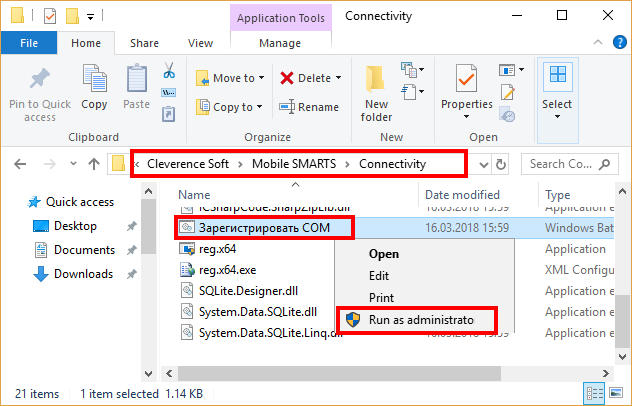Click the History icon in Open group
This screenshot has height=406, width=632.
click(507, 114)
